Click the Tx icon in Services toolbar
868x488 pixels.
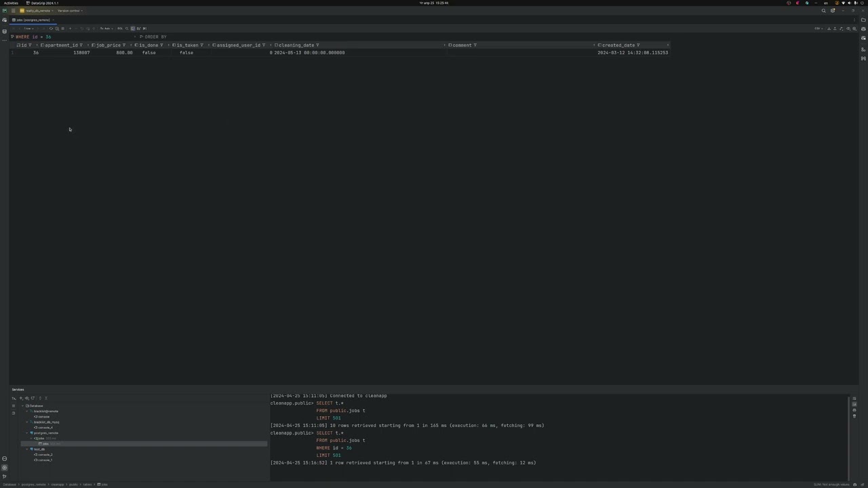tap(14, 399)
